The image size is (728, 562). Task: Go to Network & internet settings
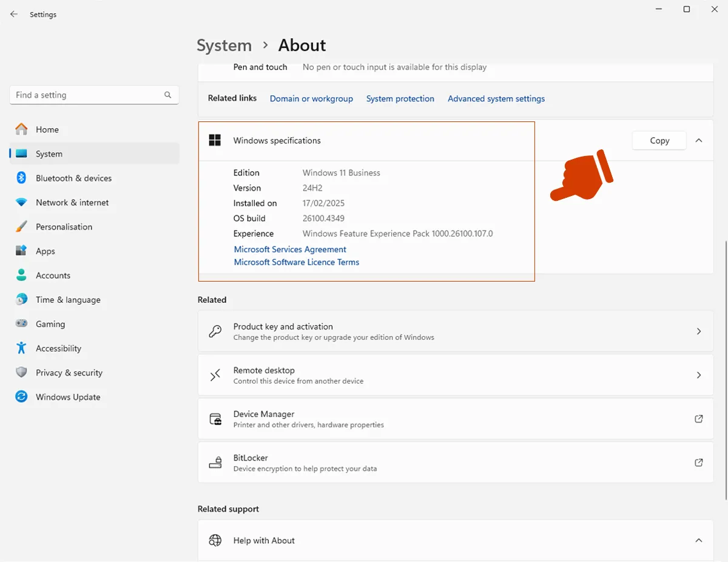(94, 202)
